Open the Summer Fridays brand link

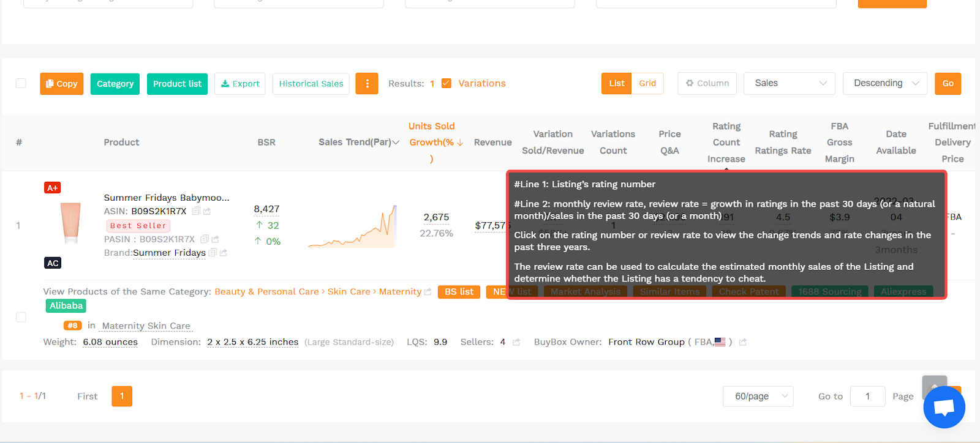pyautogui.click(x=169, y=253)
